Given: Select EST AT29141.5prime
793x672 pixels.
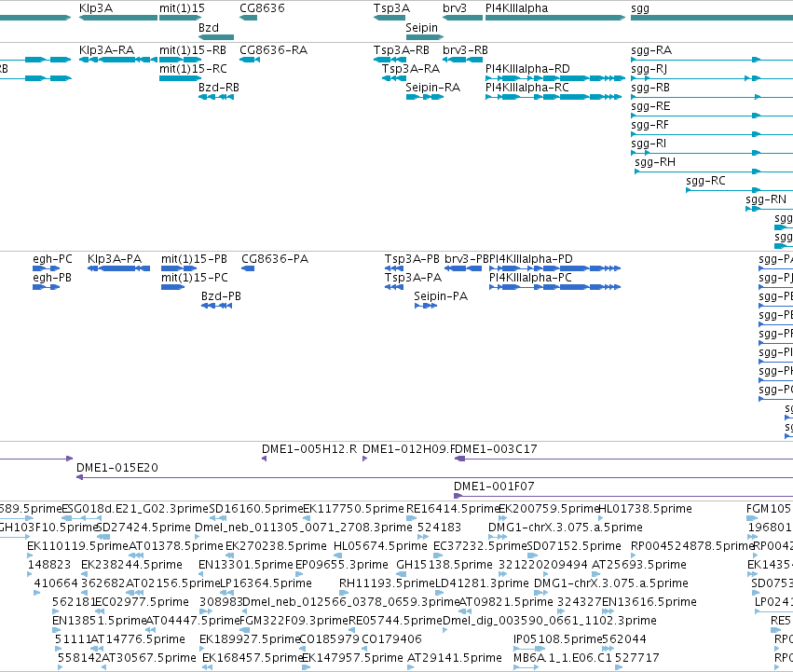Looking at the screenshot, I should coord(410,668).
